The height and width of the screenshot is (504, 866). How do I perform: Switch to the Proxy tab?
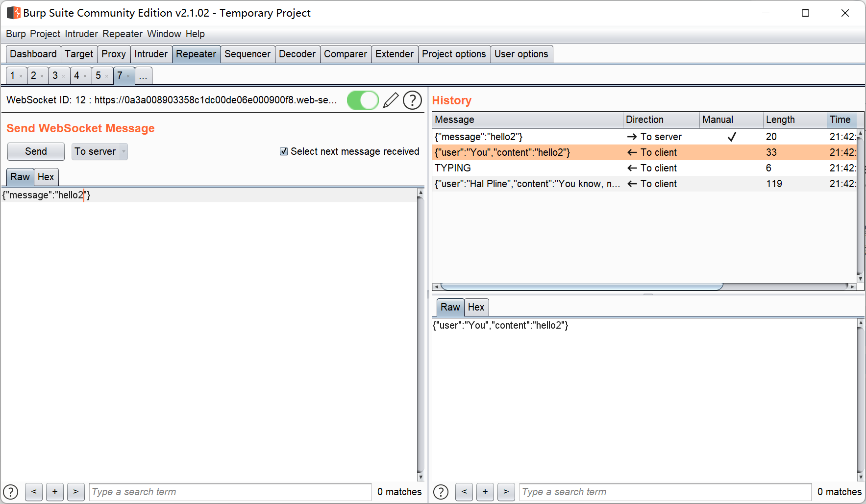[x=113, y=54]
